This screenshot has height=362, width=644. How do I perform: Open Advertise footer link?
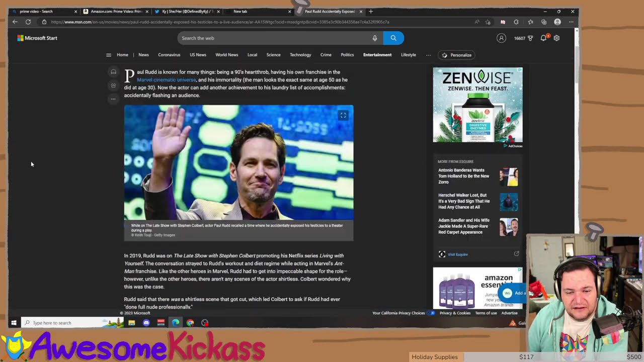point(509,313)
